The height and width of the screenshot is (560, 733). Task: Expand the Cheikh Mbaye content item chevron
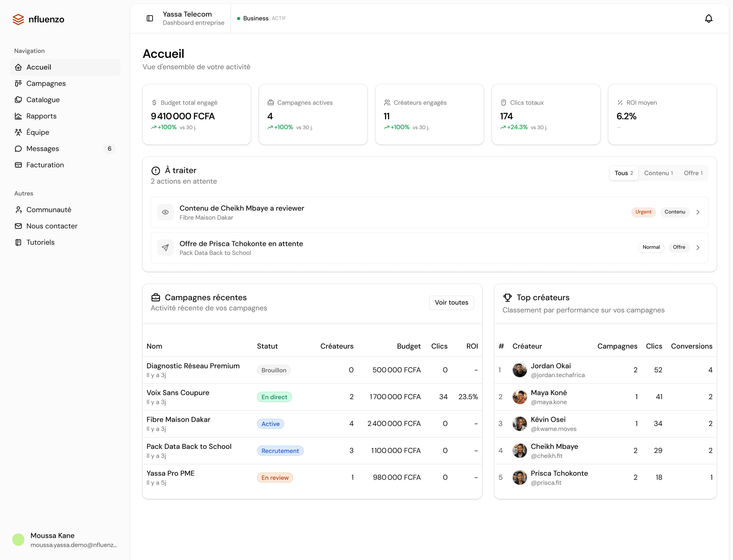tap(698, 212)
